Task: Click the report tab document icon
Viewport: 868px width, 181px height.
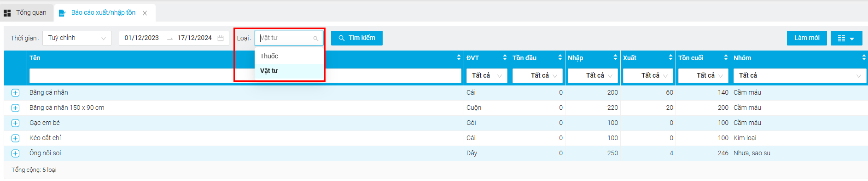Action: (62, 13)
